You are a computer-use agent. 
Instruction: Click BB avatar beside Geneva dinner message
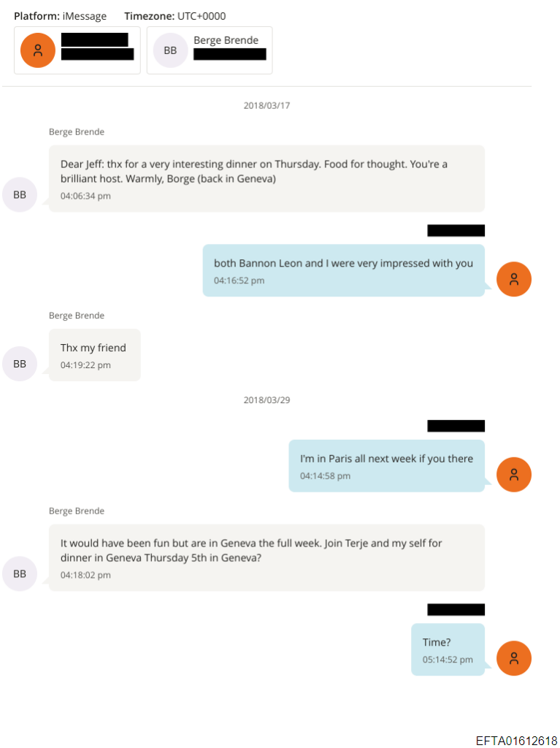pos(20,573)
